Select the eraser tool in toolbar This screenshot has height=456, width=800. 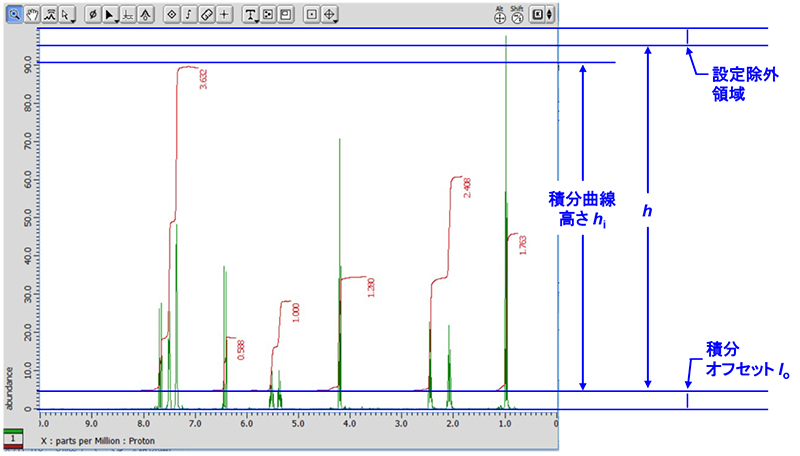(205, 15)
